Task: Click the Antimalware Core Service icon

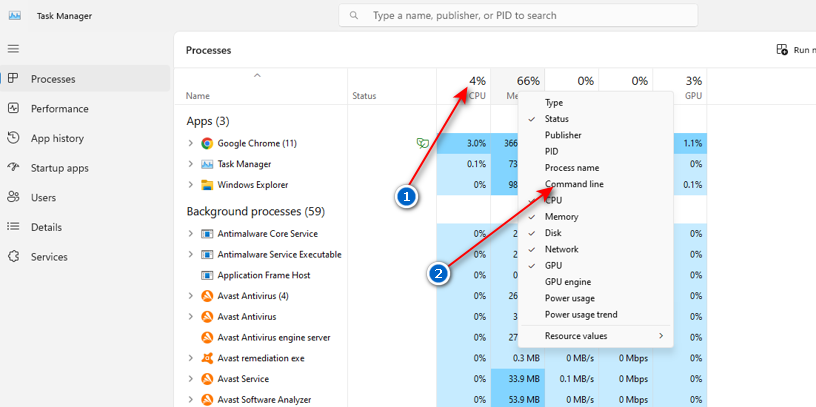Action: (207, 234)
